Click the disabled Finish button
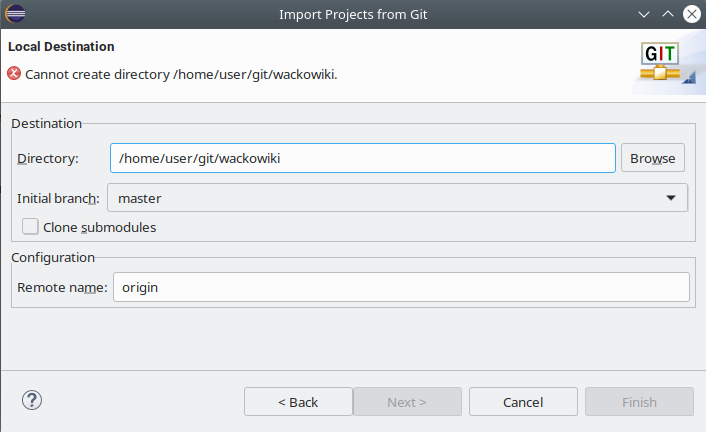Image resolution: width=706 pixels, height=432 pixels. (639, 402)
